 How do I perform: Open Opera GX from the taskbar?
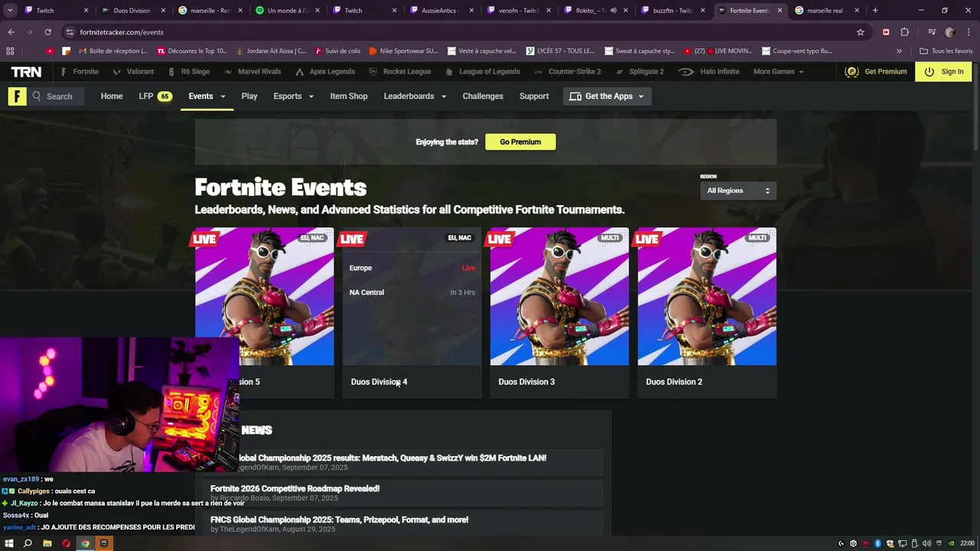pyautogui.click(x=66, y=543)
